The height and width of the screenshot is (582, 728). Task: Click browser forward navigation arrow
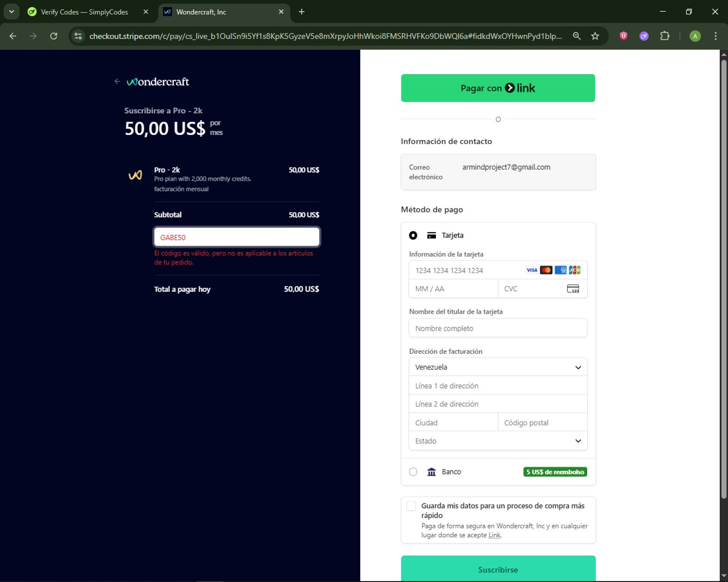(x=33, y=36)
